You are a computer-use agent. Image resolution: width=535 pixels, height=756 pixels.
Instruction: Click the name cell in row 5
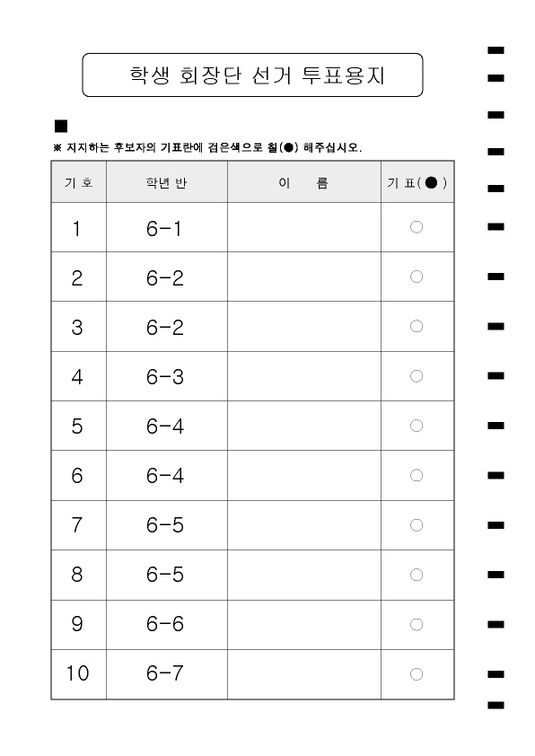coord(304,426)
